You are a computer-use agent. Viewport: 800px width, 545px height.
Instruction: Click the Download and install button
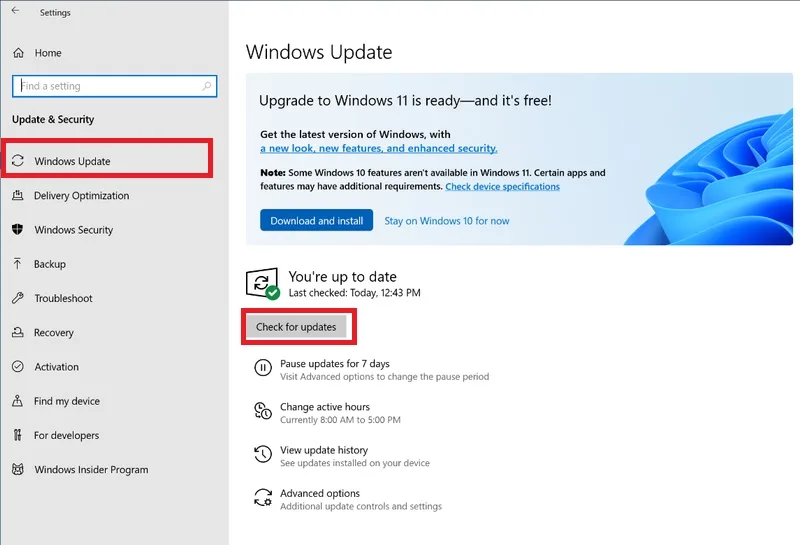coord(316,220)
